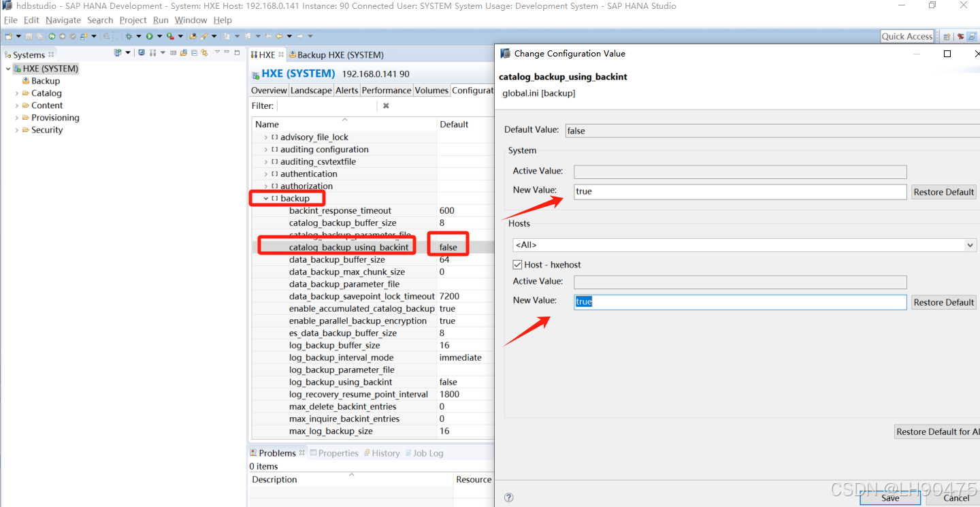980x507 pixels.
Task: Expand the Catalog tree node
Action: click(17, 93)
